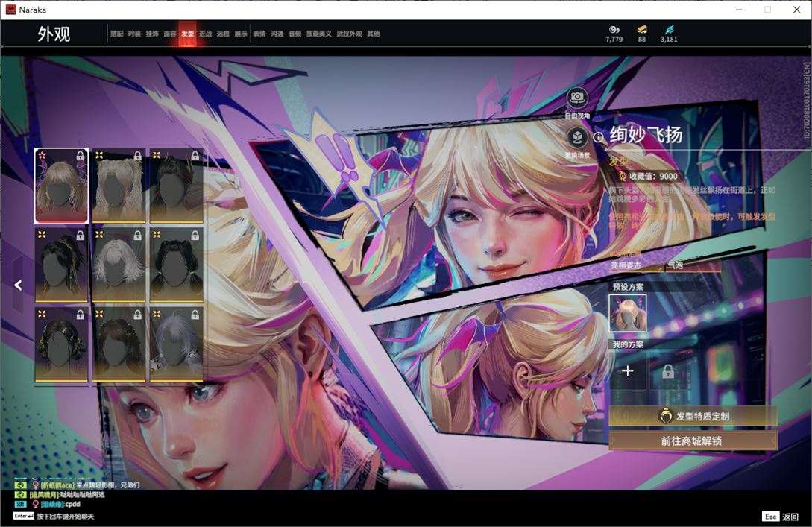Select the dark updo hairstyle in top row
Viewport: 812px width, 527px height.
tap(176, 186)
